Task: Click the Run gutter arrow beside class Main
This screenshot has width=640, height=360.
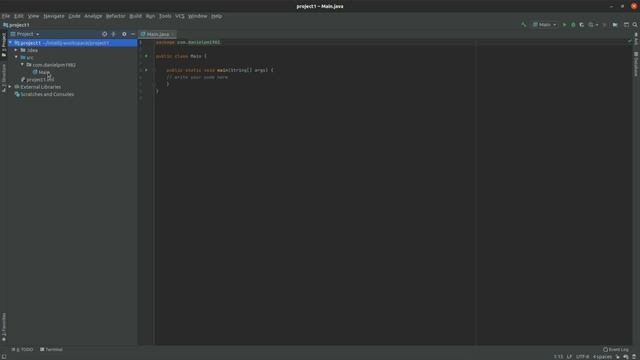Action: point(146,56)
